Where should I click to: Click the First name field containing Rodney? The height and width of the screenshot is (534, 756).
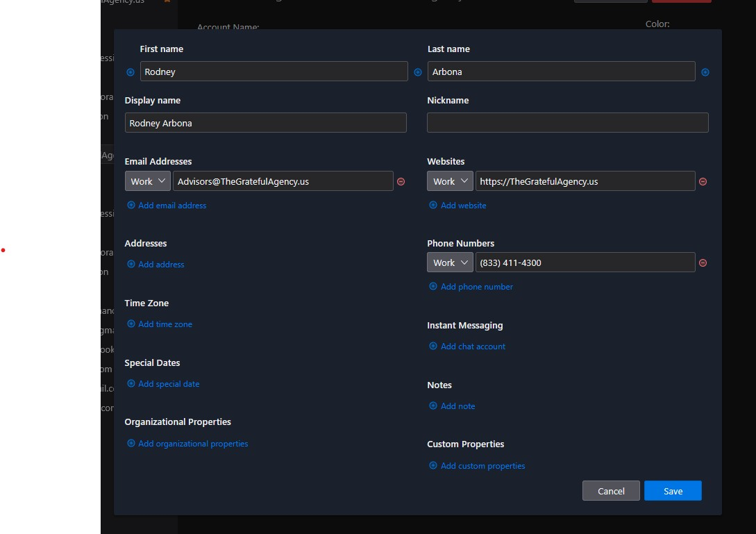(274, 72)
